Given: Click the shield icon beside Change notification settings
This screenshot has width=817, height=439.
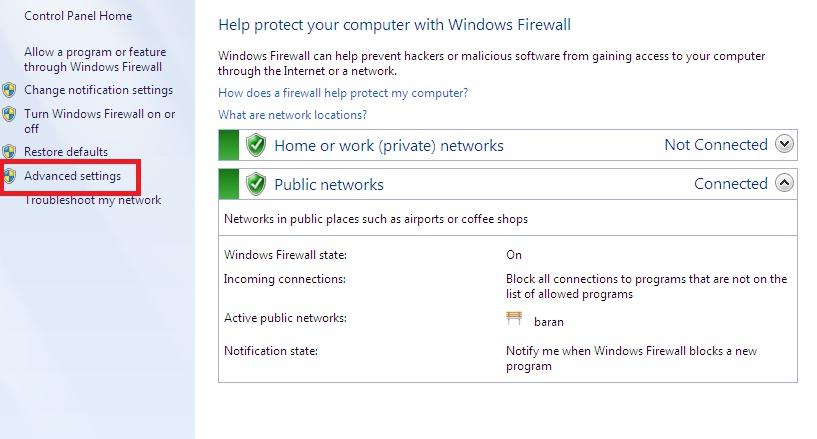Looking at the screenshot, I should click(9, 91).
